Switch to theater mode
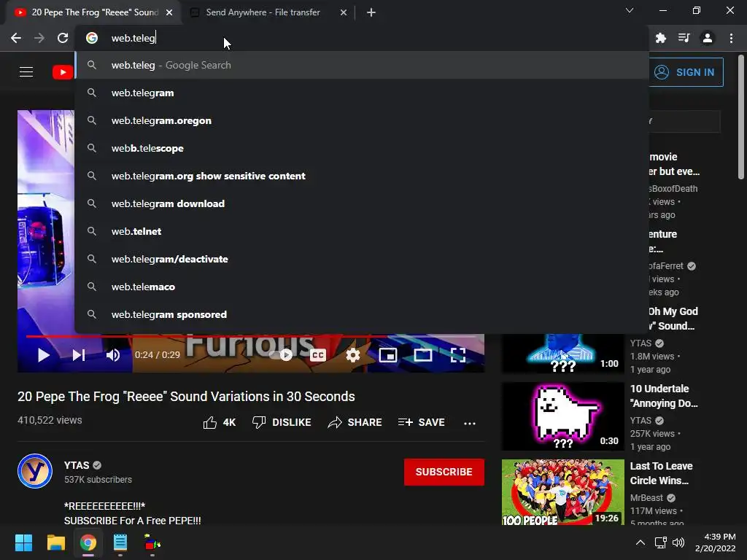The height and width of the screenshot is (560, 747). tap(422, 355)
